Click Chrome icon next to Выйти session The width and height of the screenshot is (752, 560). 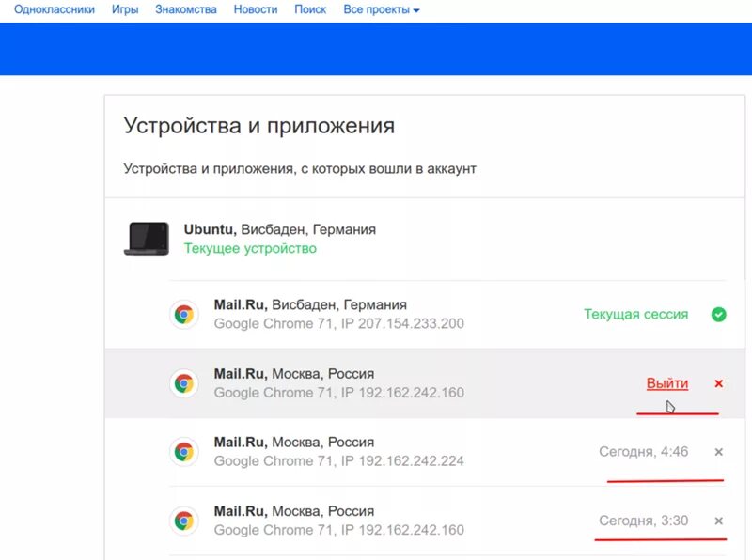[x=183, y=383]
